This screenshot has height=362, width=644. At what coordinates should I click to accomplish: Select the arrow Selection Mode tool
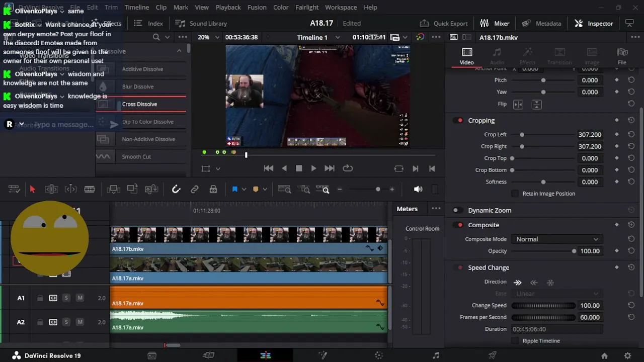33,189
